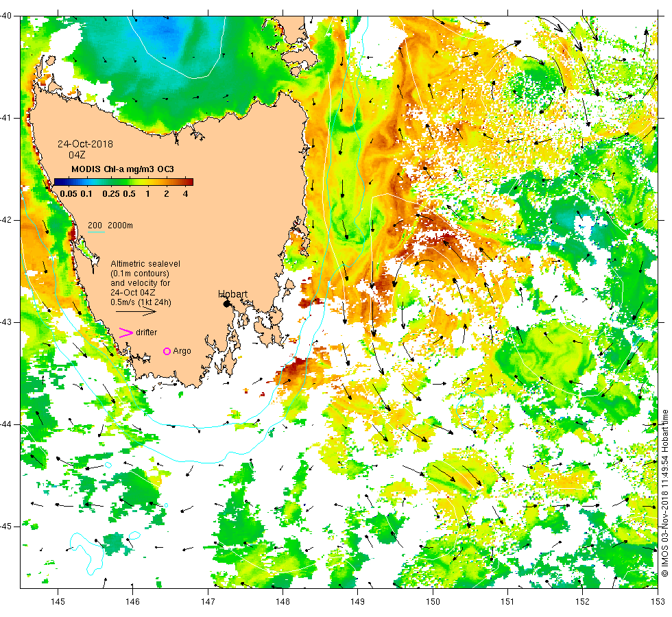672x617 pixels.
Task: Click the longitude 151 axis label
Action: point(507,602)
